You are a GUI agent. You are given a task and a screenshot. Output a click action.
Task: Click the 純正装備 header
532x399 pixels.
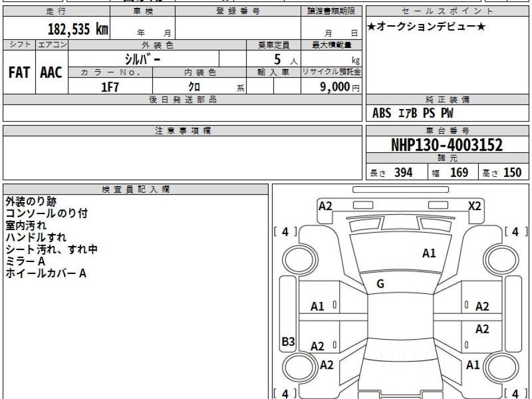(448, 100)
